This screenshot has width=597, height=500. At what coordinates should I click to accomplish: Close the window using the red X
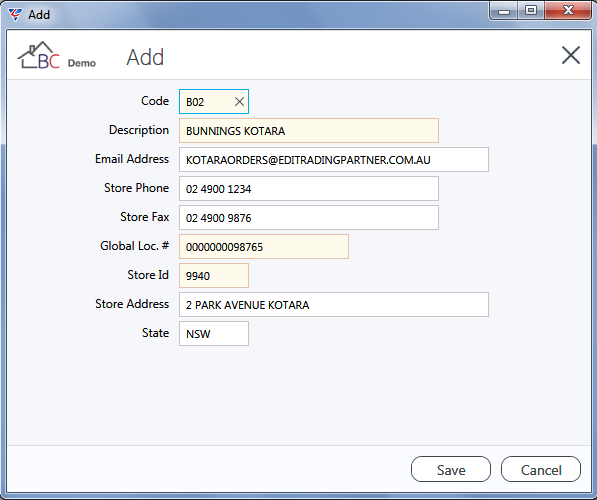tap(568, 11)
